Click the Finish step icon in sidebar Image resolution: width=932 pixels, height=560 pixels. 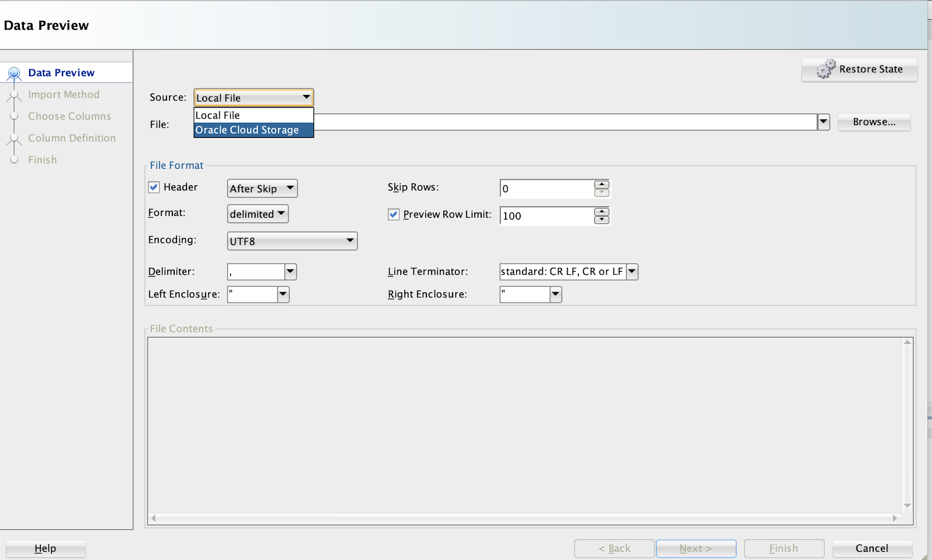(x=15, y=160)
